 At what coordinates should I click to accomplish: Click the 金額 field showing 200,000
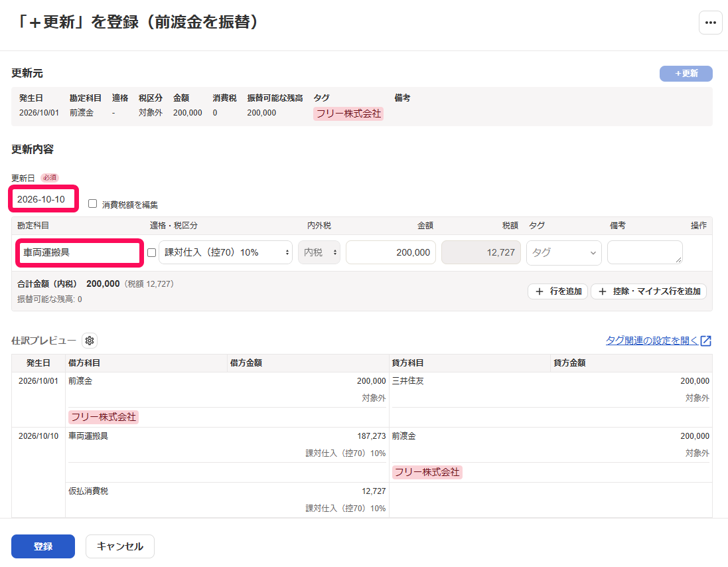[390, 252]
